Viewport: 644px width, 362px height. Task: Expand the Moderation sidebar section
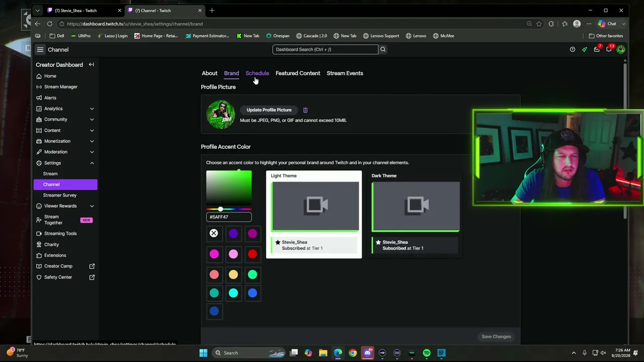point(92,152)
